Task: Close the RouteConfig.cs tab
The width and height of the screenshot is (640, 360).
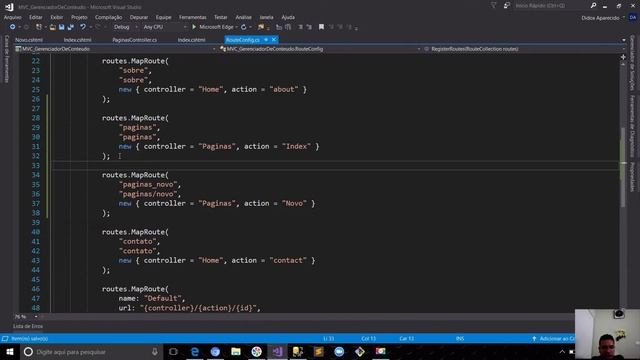Action: [274, 40]
